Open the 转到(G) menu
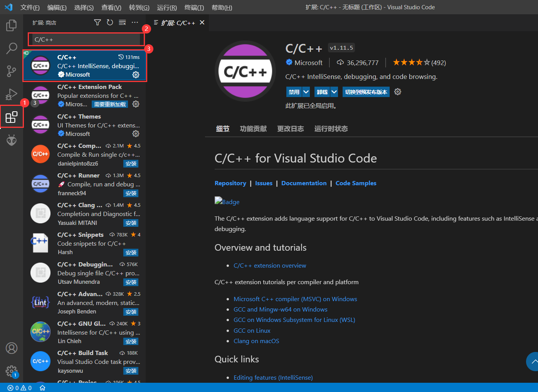538x392 pixels. [139, 7]
